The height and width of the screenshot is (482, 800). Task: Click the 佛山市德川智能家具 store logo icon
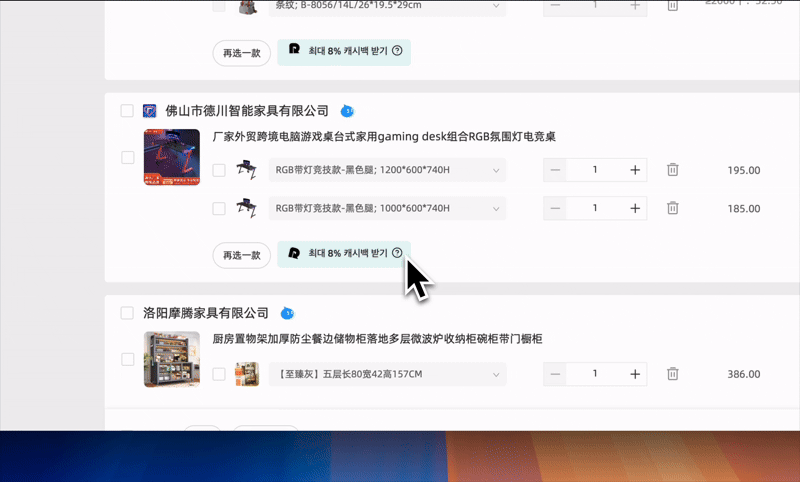coord(150,111)
